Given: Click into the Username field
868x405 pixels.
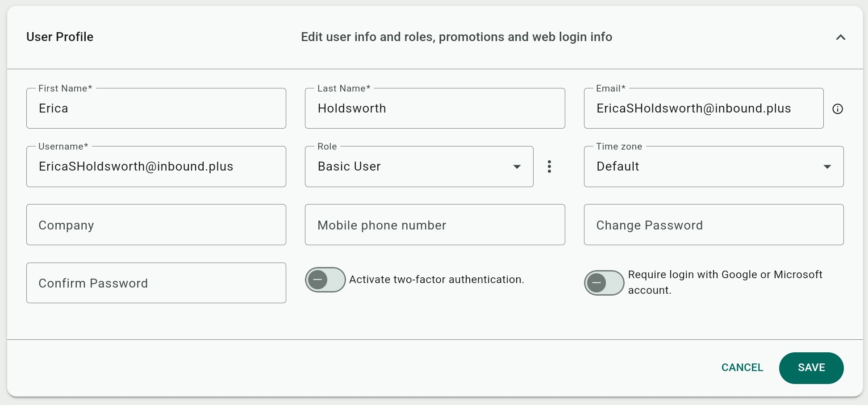Looking at the screenshot, I should (x=156, y=167).
